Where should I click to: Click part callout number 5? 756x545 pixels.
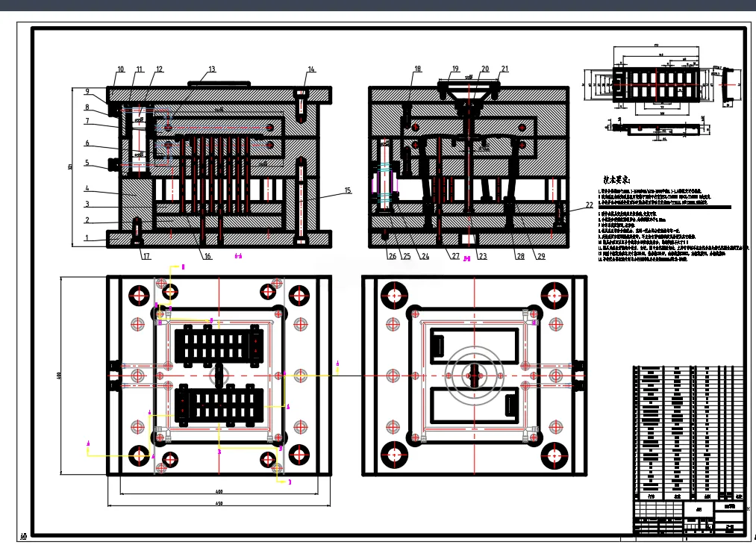tap(87, 163)
